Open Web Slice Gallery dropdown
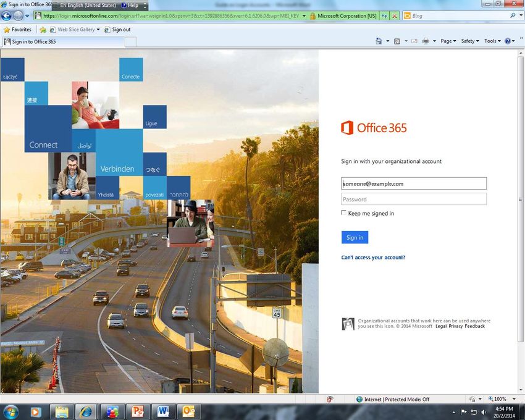 click(98, 30)
